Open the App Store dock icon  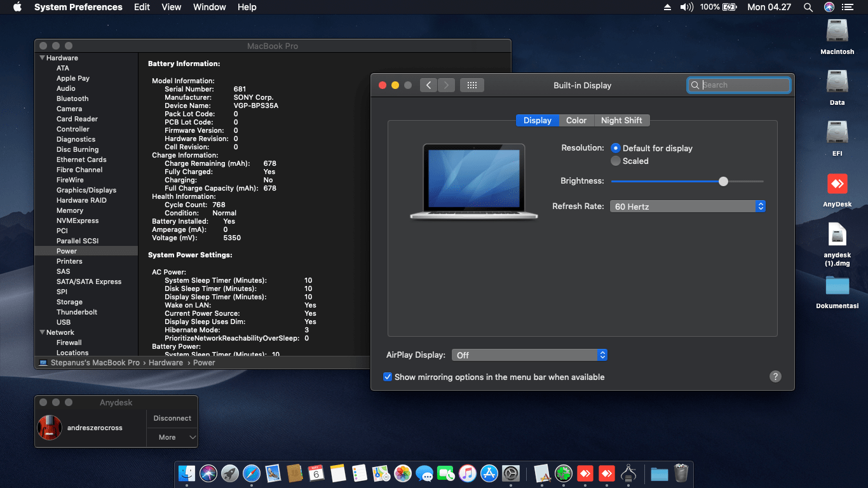click(x=489, y=473)
